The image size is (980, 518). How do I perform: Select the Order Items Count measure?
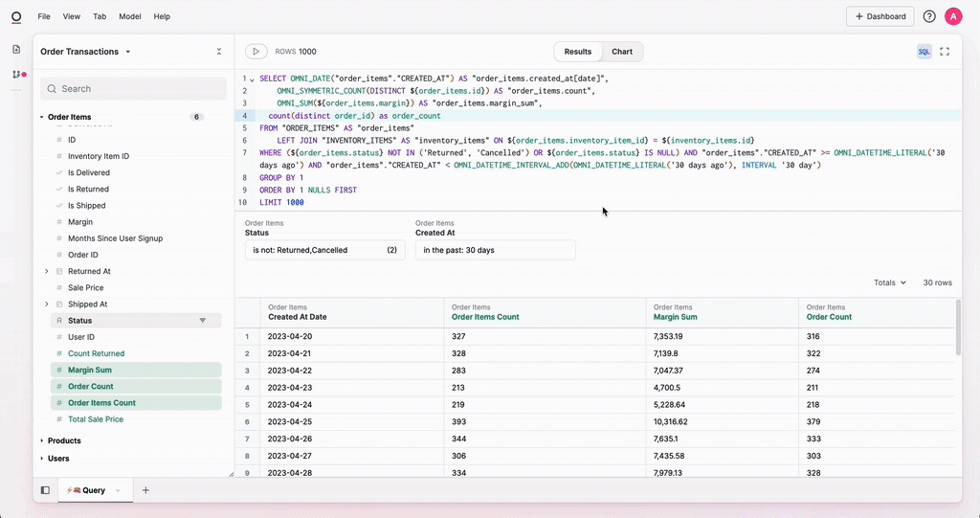(136, 403)
